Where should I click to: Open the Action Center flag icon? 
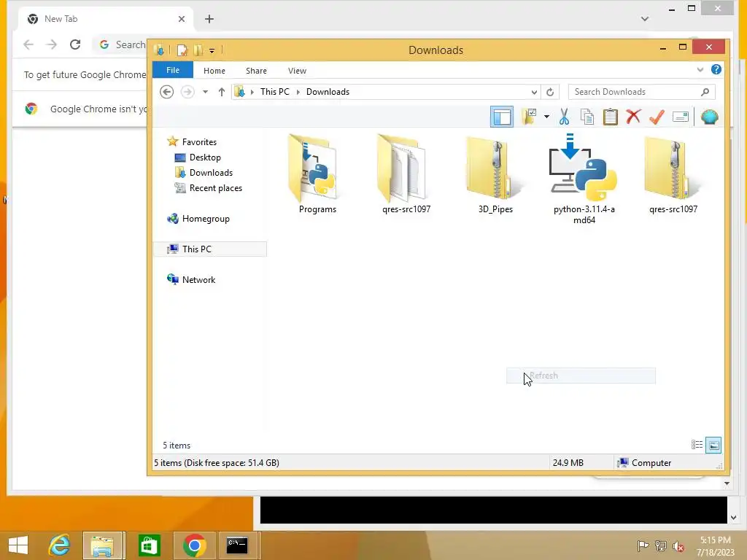click(x=643, y=545)
